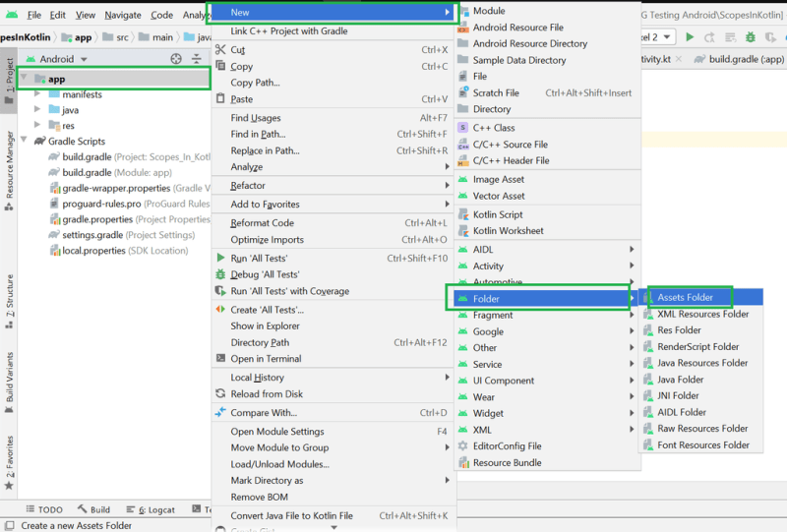The width and height of the screenshot is (787, 532).
Task: Select Assets Folder in Folder submenu
Action: tap(701, 298)
